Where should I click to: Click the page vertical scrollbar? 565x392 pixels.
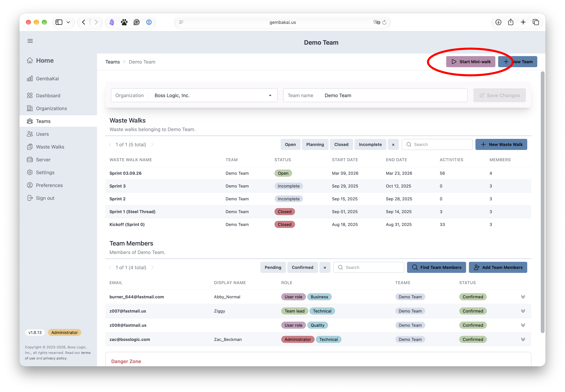[543, 202]
